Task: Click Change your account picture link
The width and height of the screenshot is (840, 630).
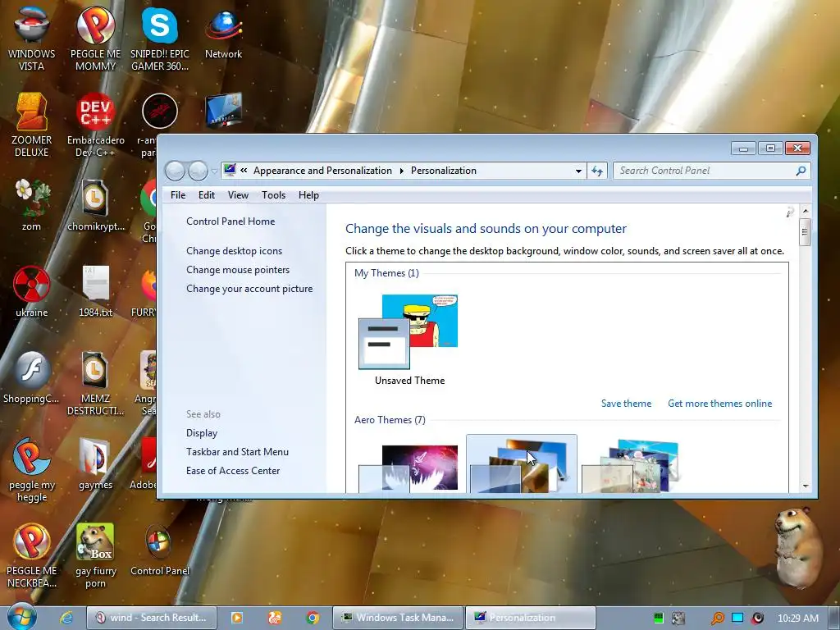Action: [249, 288]
